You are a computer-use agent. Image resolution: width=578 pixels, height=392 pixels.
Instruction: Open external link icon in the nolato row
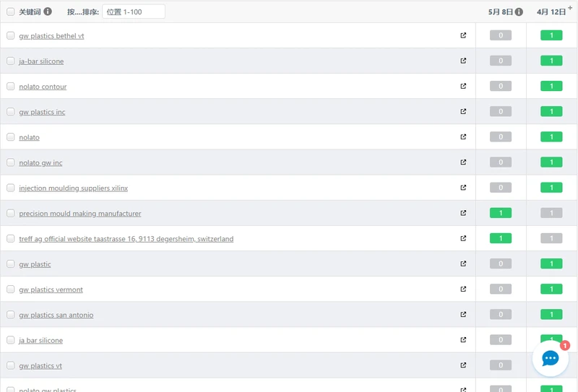(463, 137)
